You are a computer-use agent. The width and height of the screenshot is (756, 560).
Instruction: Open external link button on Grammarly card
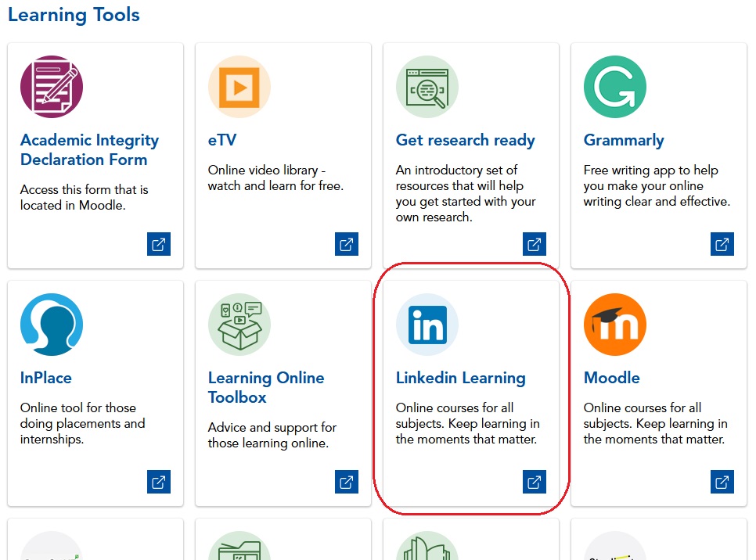click(x=722, y=244)
